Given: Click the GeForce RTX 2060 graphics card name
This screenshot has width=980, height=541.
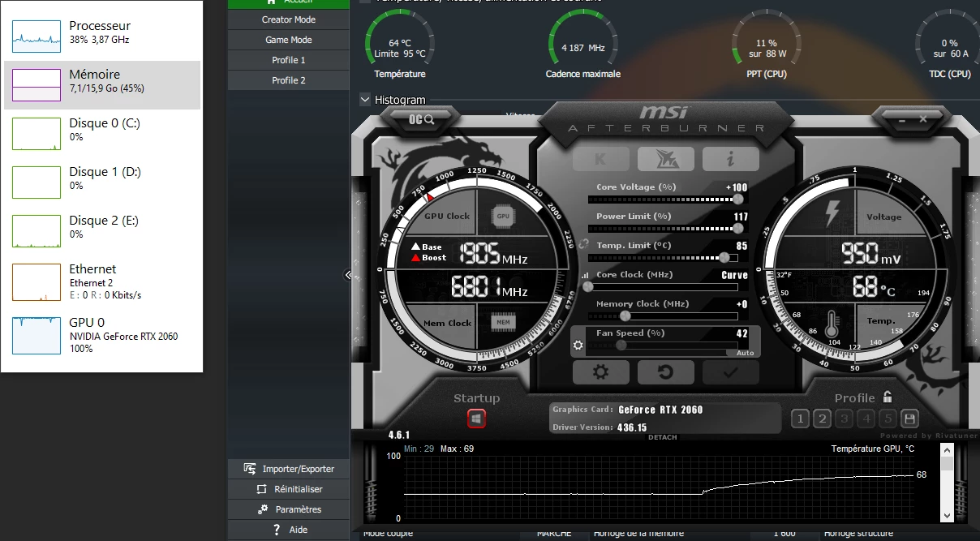Looking at the screenshot, I should (660, 410).
